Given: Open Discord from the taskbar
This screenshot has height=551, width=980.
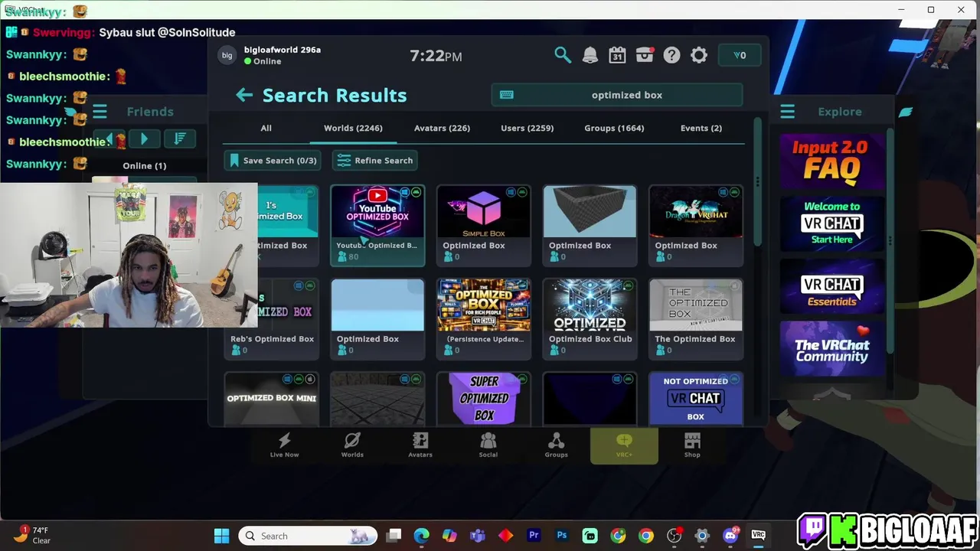Looking at the screenshot, I should tap(730, 536).
